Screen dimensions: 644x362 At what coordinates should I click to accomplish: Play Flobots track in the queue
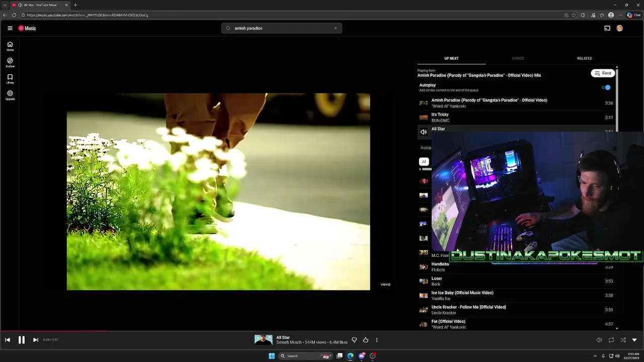click(x=516, y=267)
